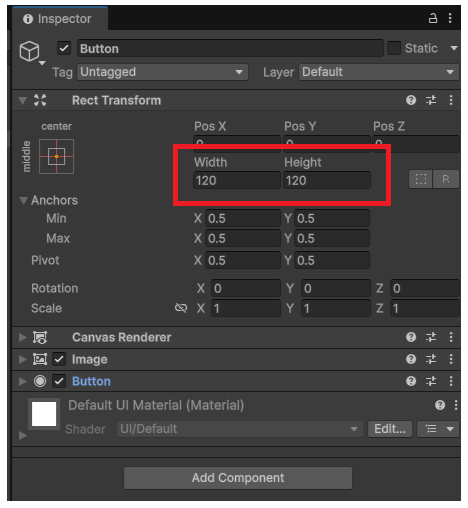Disable the Image component checkbox

tap(59, 359)
